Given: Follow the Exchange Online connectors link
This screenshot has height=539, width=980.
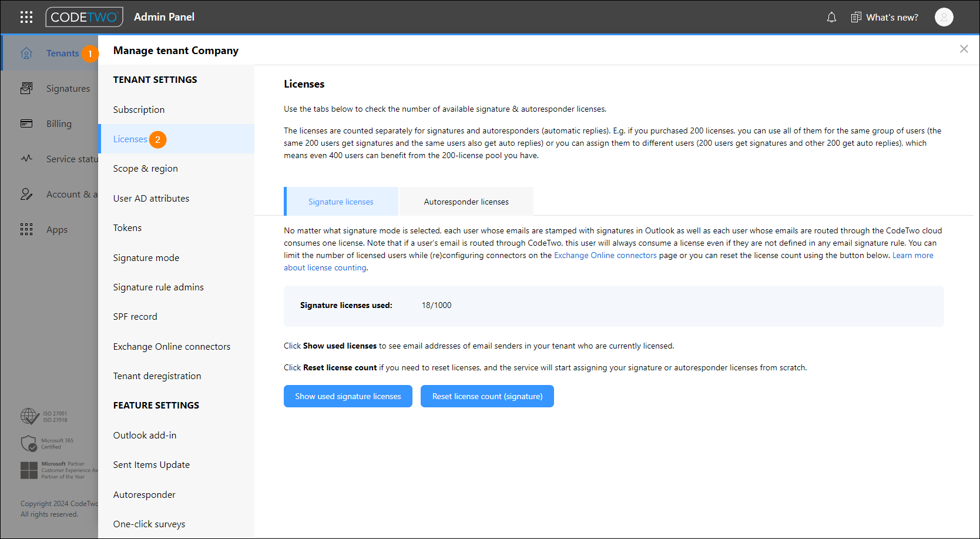Looking at the screenshot, I should pyautogui.click(x=605, y=255).
